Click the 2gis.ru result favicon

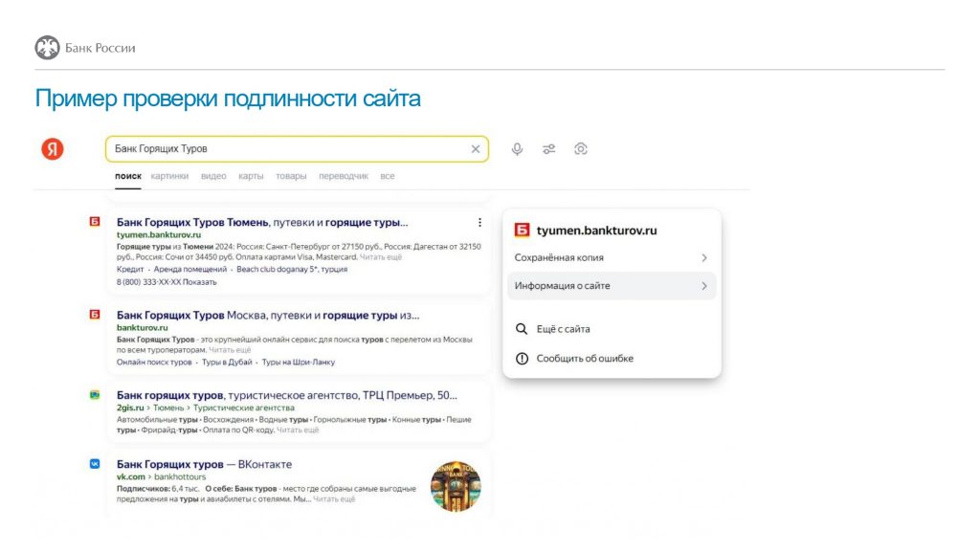[95, 395]
